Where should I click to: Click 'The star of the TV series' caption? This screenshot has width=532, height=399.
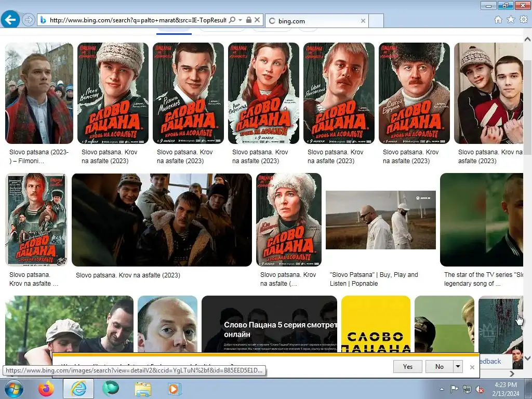[484, 279]
